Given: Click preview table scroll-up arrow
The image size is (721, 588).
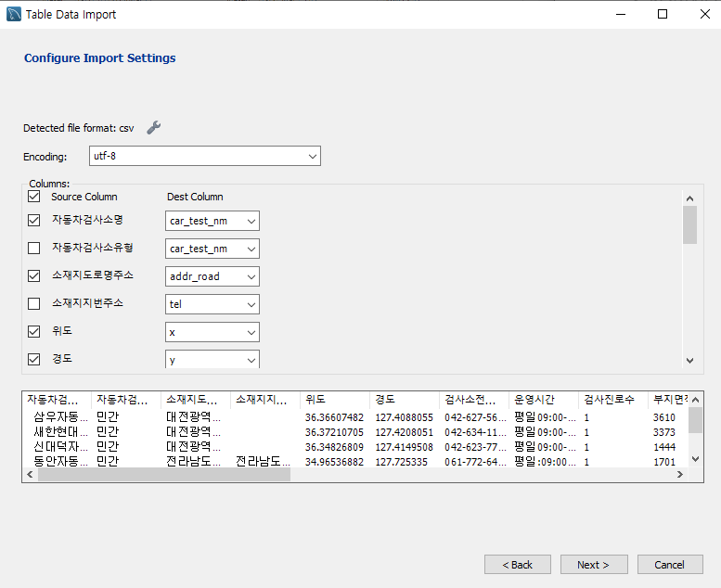Looking at the screenshot, I should (695, 400).
